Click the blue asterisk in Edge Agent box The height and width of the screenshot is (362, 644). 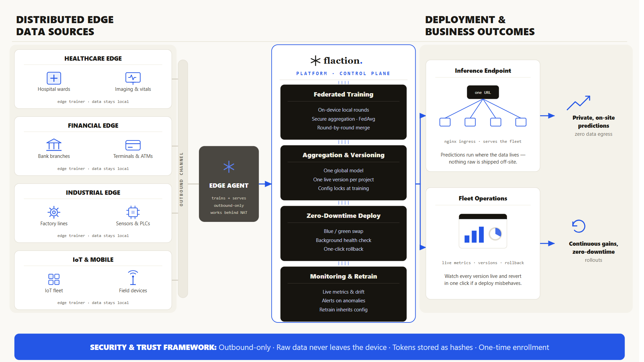(x=229, y=167)
